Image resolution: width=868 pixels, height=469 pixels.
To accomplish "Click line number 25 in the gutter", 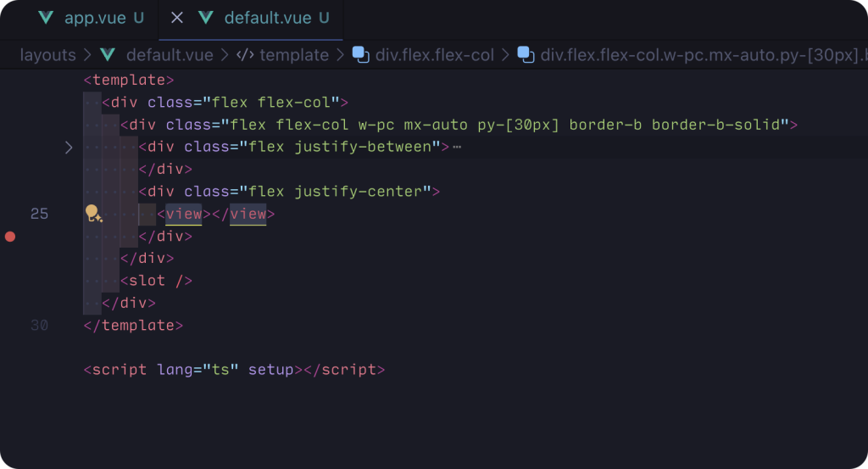I will (39, 214).
